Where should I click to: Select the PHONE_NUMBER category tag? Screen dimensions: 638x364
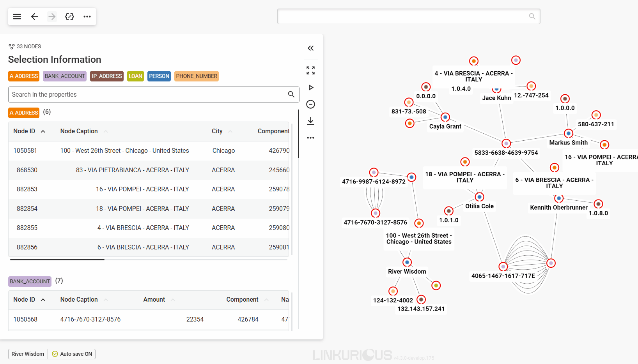click(x=196, y=76)
